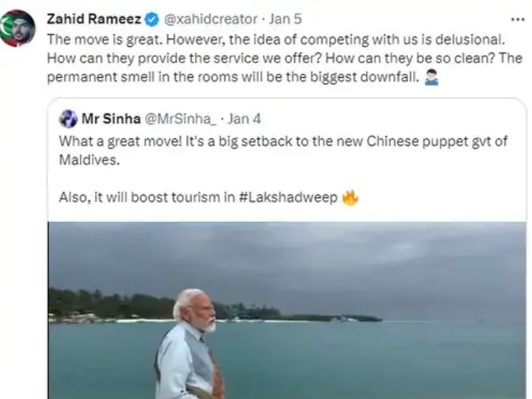
Task: Open the #Lakshadweep hashtag
Action: pos(289,197)
